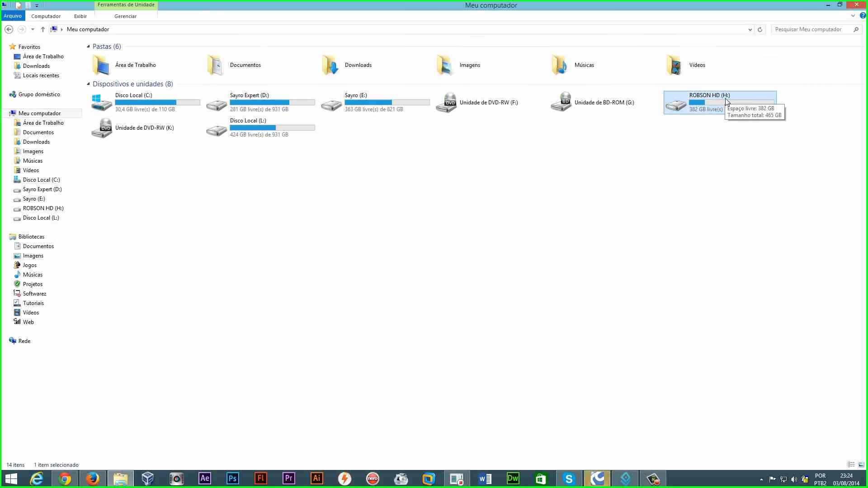The image size is (868, 488).
Task: Click the Sayro (E:) usage bar
Action: point(387,103)
